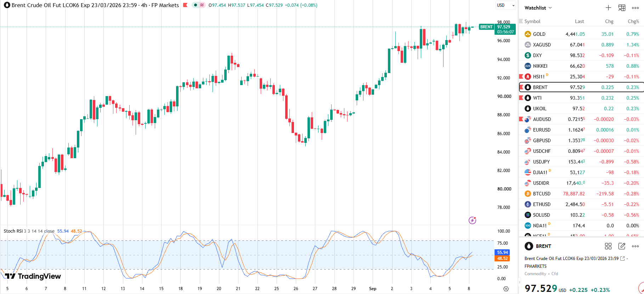Open the BRENT details three-dots menu

(x=635, y=246)
